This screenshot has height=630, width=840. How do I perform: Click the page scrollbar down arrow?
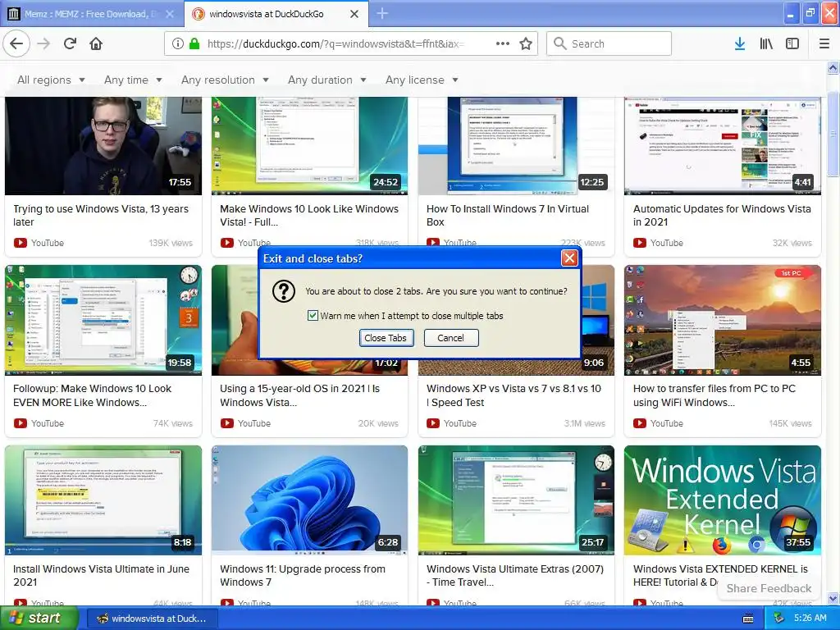(x=833, y=598)
